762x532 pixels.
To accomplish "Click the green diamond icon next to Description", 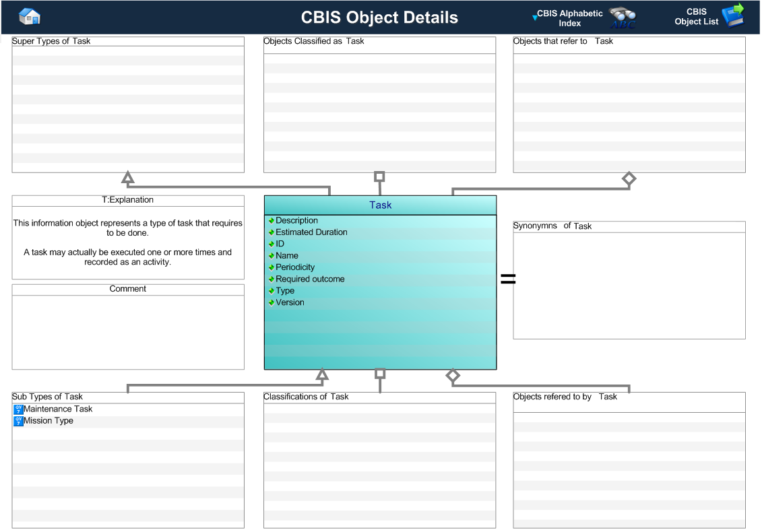I will coord(271,221).
